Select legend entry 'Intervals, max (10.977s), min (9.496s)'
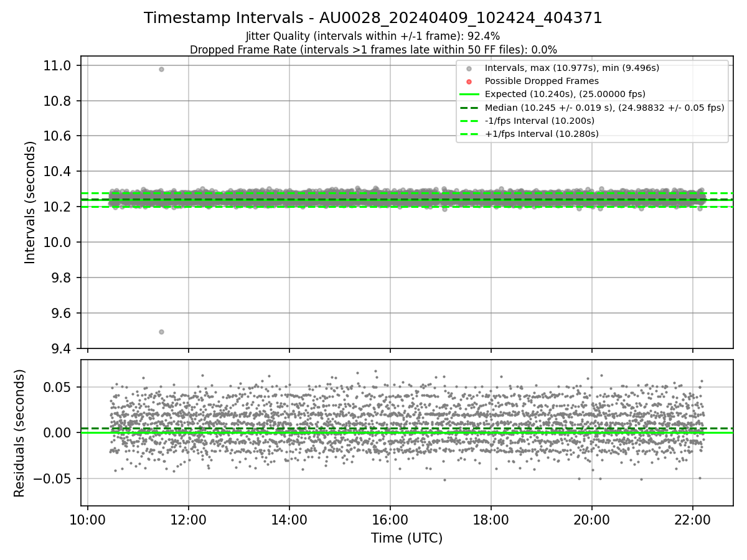Image resolution: width=747 pixels, height=560 pixels. tap(571, 68)
